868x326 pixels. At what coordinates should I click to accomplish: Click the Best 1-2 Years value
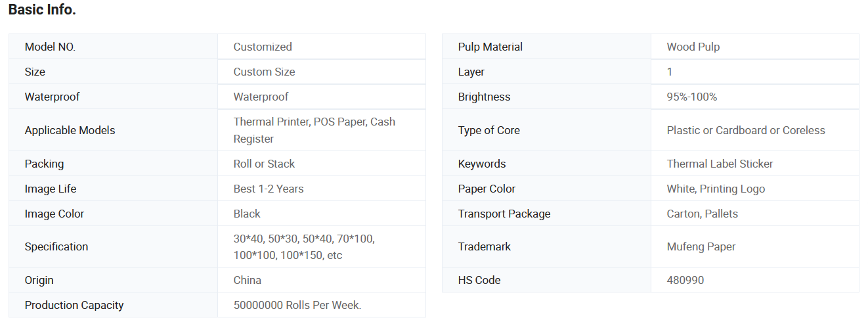tap(269, 189)
